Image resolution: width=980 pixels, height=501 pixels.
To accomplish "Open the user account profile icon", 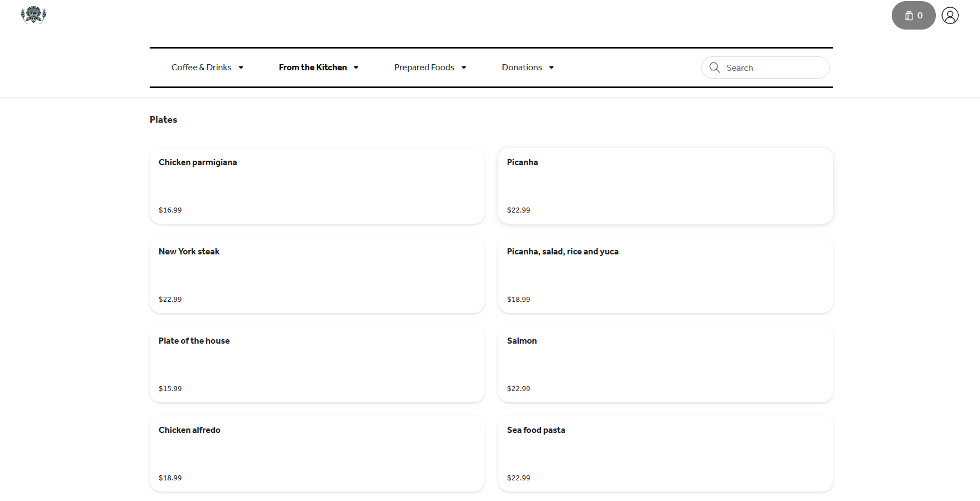I will [x=950, y=16].
